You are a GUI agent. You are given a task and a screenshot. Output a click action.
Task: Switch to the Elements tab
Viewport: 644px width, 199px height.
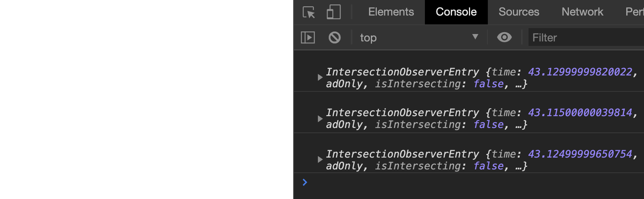point(391,12)
